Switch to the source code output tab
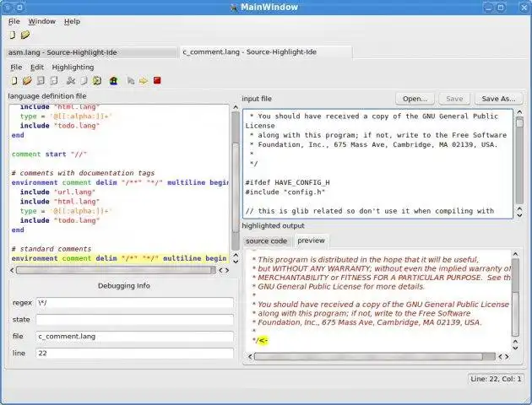The width and height of the screenshot is (532, 405). pyautogui.click(x=266, y=241)
